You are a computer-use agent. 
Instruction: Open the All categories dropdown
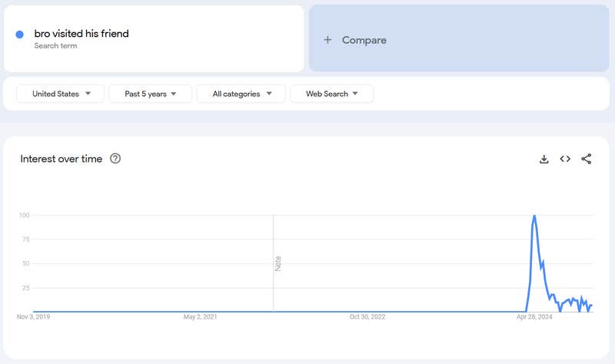tap(241, 94)
